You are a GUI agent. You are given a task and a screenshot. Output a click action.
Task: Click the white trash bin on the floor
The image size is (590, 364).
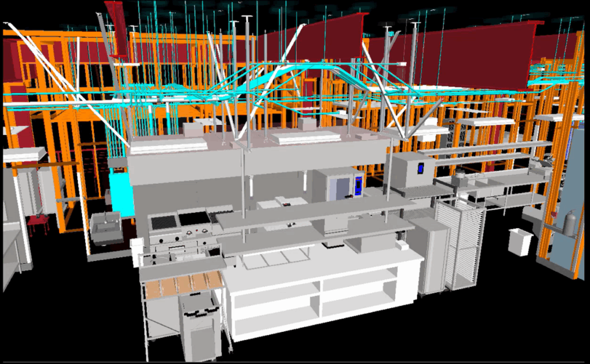pos(520,242)
